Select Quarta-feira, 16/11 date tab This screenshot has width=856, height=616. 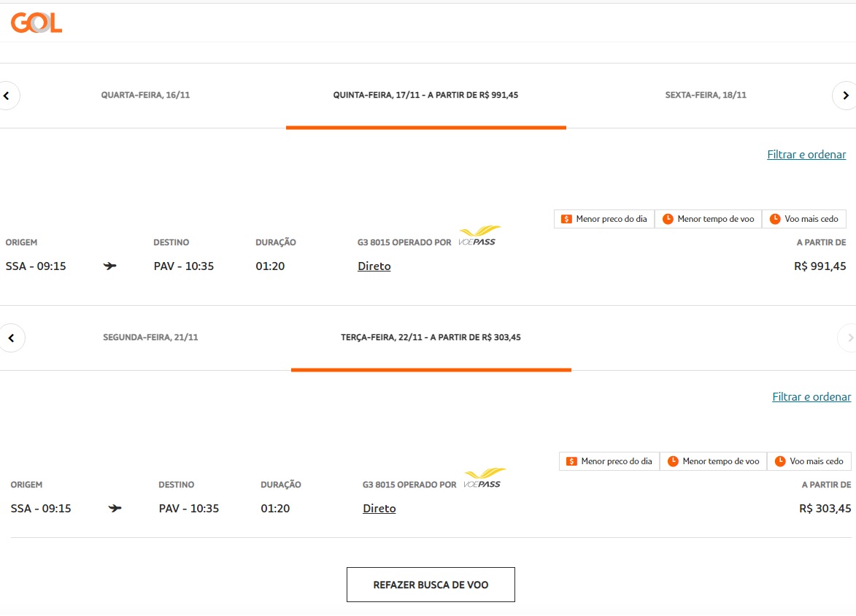tap(145, 96)
